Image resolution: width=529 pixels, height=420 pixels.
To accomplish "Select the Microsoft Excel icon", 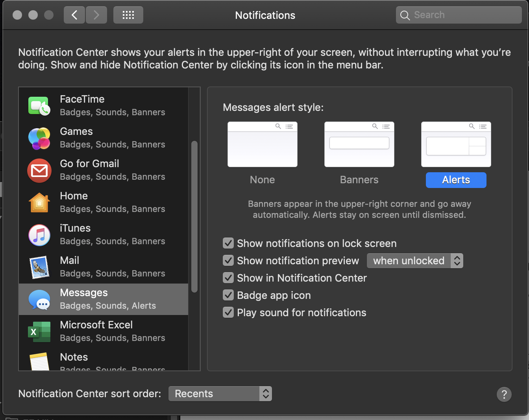I will click(39, 332).
